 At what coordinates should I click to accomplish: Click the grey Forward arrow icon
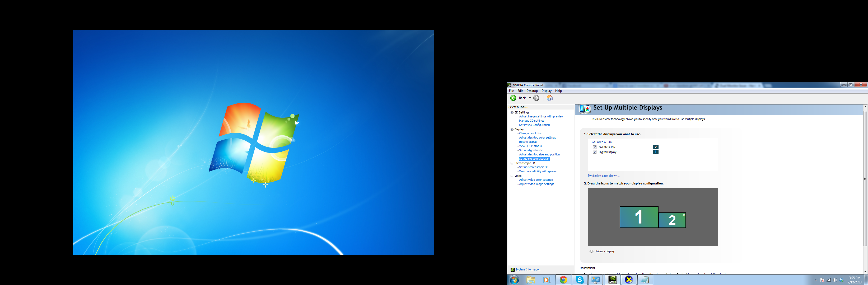[x=536, y=98]
